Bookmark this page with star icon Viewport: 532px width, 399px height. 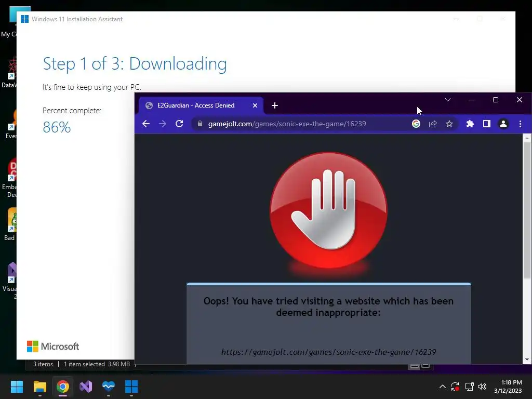click(449, 124)
